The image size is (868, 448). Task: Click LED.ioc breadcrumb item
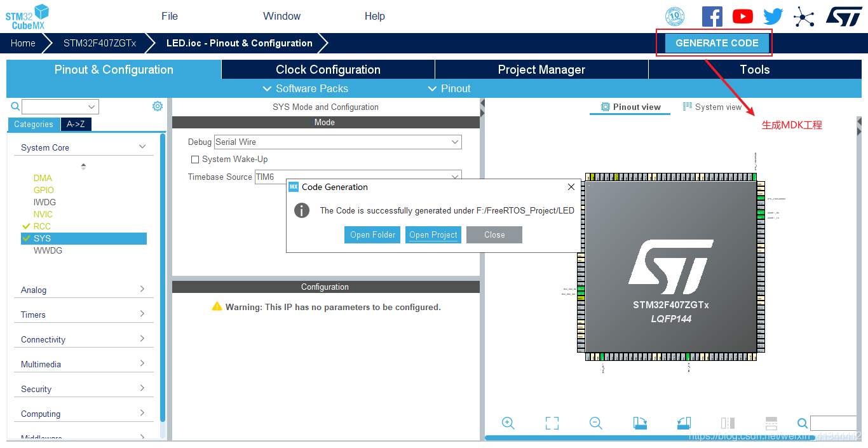point(240,43)
